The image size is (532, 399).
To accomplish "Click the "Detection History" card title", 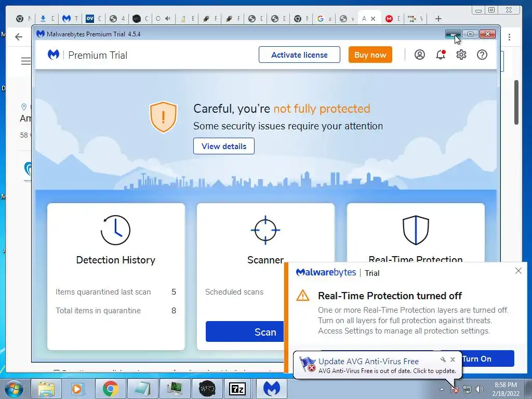I will tap(116, 260).
